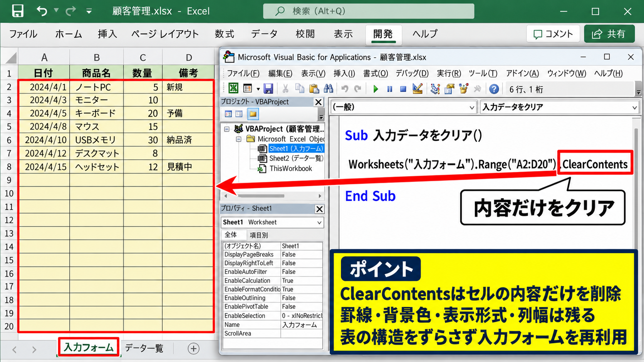
Task: Click the Paste clipboard icon in VBA toolbar
Action: tap(314, 89)
